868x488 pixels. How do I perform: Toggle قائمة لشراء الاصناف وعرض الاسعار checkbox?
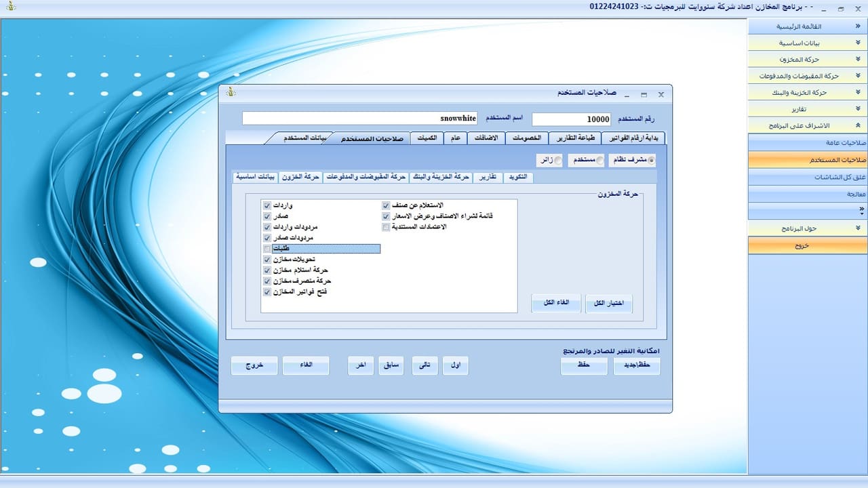tap(386, 216)
